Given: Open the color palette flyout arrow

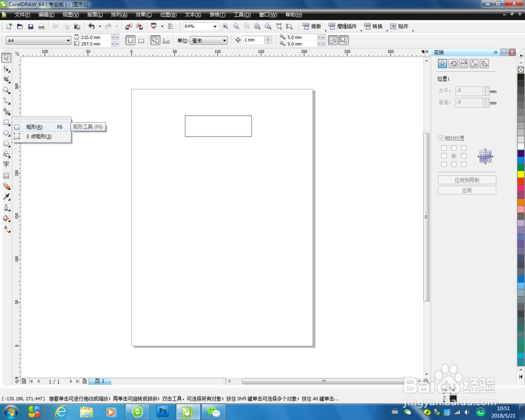Looking at the screenshot, I should click(x=521, y=55).
